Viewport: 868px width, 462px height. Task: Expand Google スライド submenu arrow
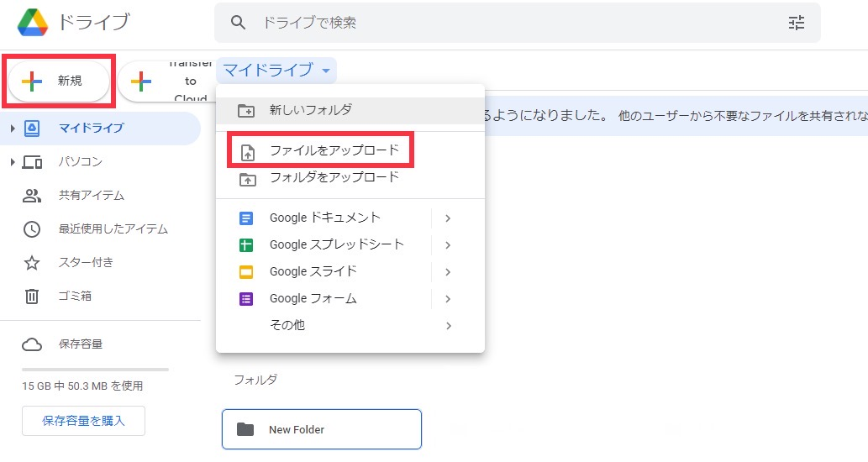point(448,272)
